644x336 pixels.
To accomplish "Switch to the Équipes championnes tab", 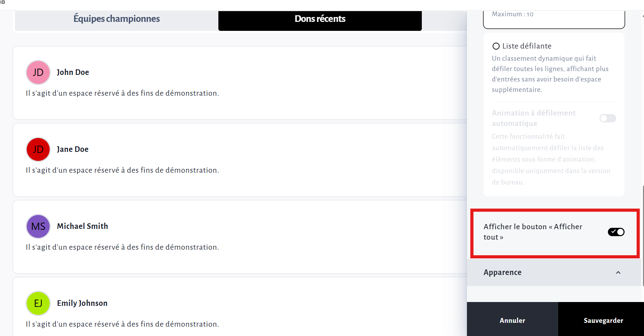I will pyautogui.click(x=117, y=19).
